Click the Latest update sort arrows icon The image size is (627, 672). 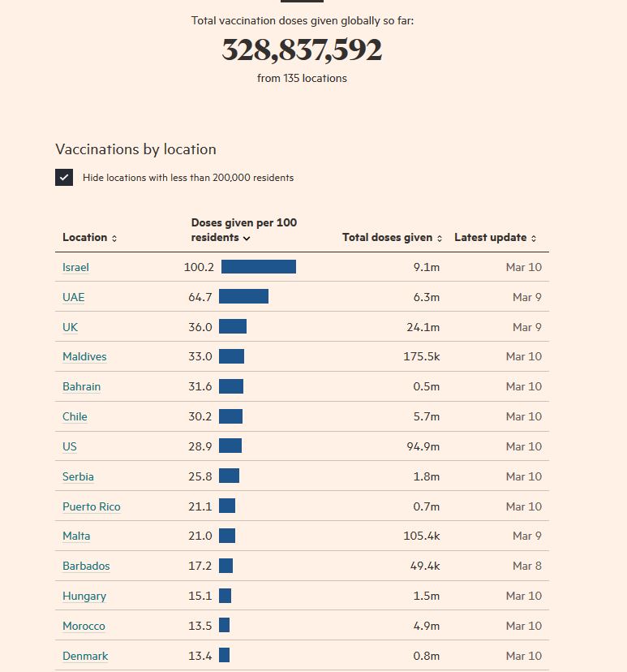pos(534,239)
